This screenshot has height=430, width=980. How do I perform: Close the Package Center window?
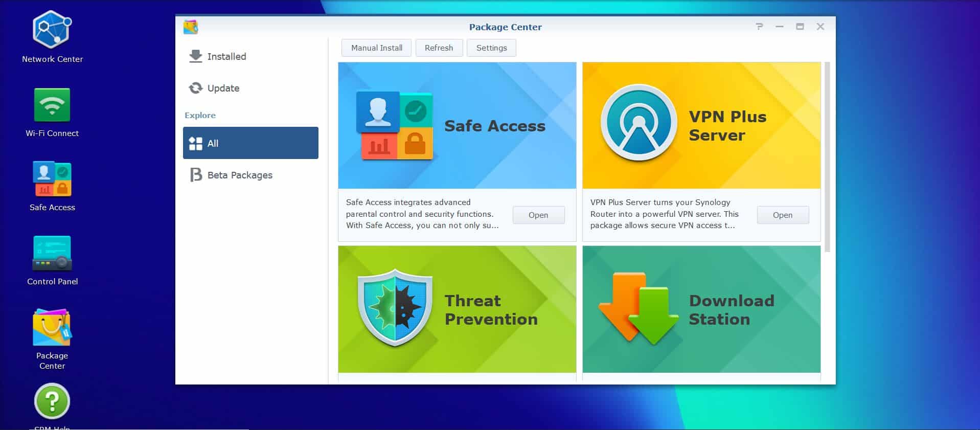point(821,27)
